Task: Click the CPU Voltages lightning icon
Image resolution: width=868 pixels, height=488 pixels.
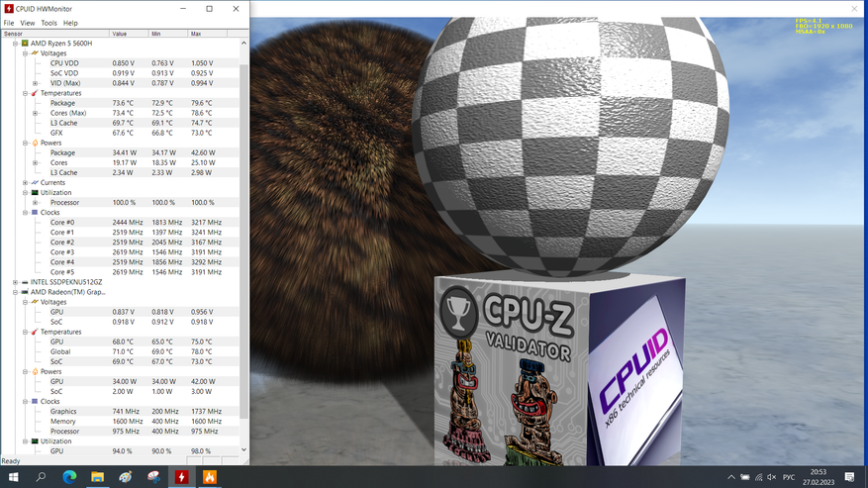Action: pos(35,53)
